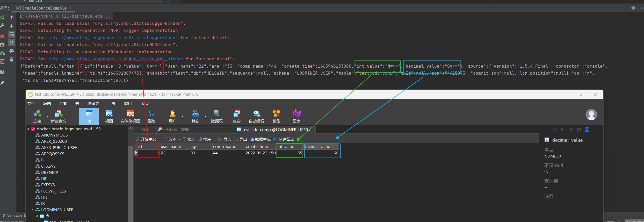Click the DDL icon in right panel

pos(563,130)
